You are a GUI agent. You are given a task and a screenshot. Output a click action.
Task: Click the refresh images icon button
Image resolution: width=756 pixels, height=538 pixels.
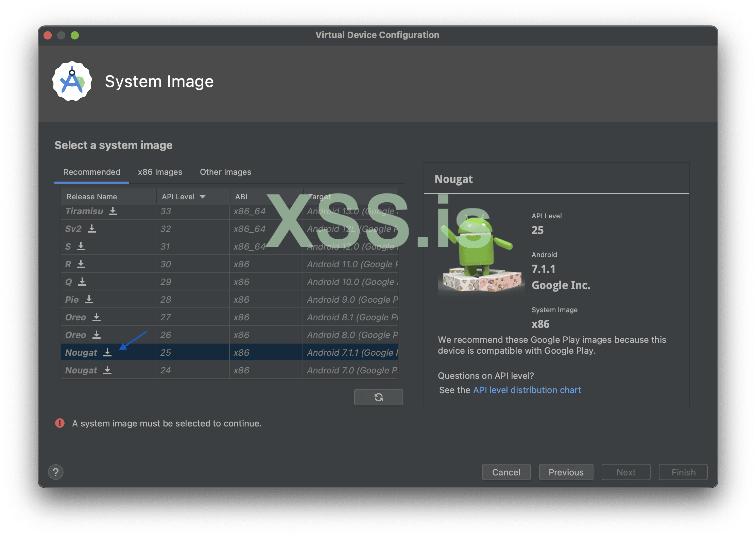click(x=378, y=397)
